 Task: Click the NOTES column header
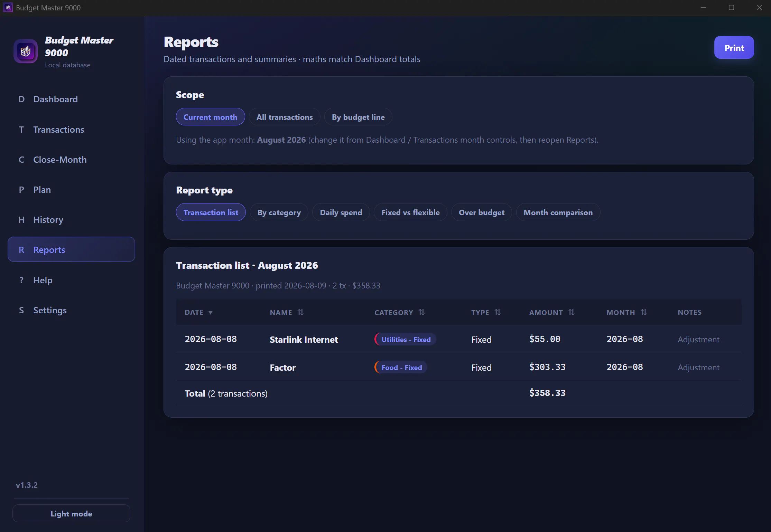[689, 312]
